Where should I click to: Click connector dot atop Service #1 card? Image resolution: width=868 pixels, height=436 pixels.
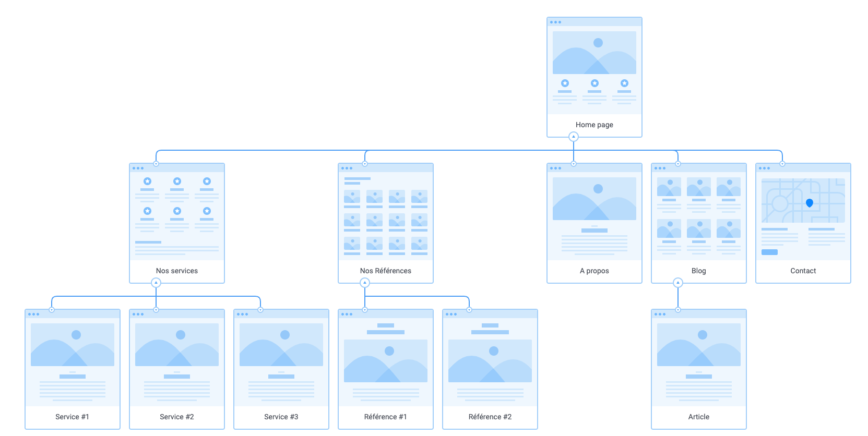point(52,310)
